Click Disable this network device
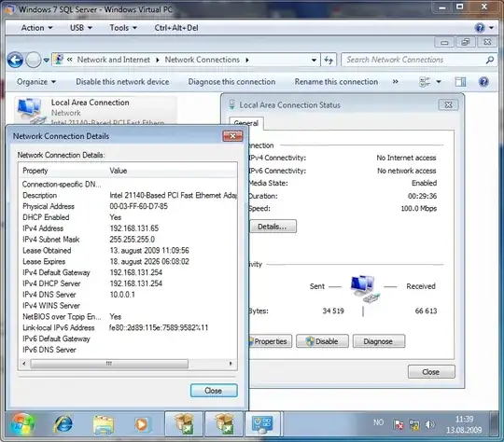 pos(122,82)
